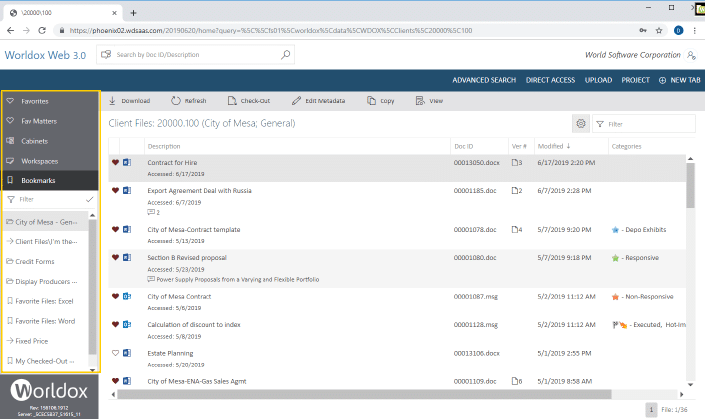Click Outlook icon of Calculation of discount row
Viewport: 705px width, 419px height.
[x=127, y=324]
